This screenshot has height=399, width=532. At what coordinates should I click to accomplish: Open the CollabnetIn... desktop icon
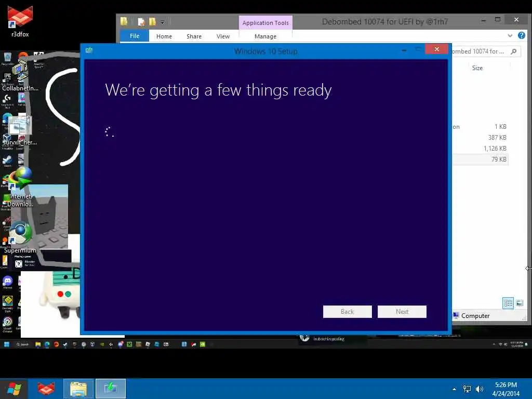point(20,75)
